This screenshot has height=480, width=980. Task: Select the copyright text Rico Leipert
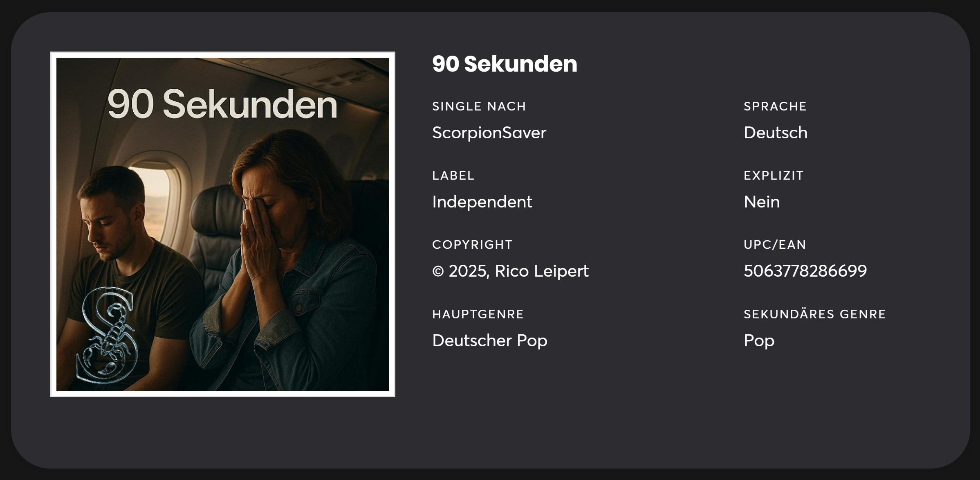coord(510,271)
